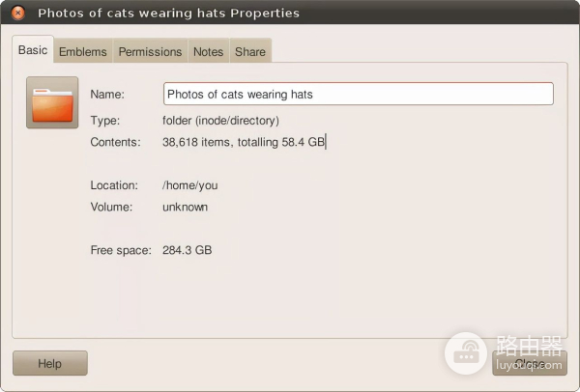Image resolution: width=580 pixels, height=392 pixels.
Task: Click the Free space label
Action: (x=121, y=251)
